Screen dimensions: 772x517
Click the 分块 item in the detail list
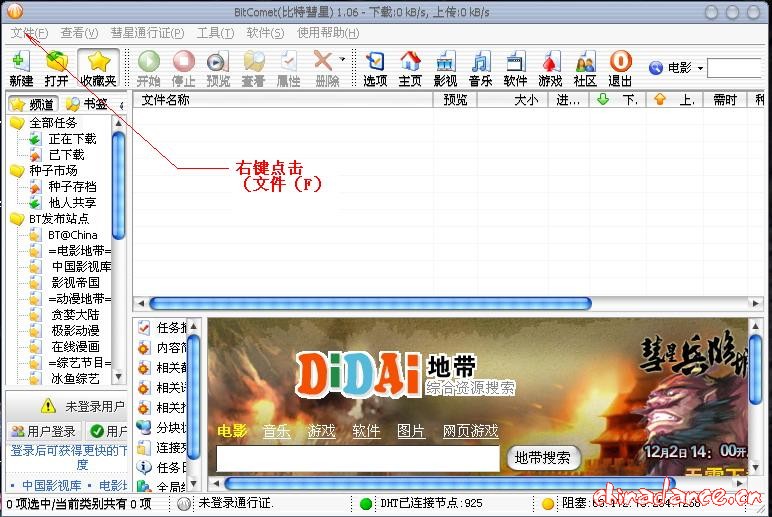161,427
